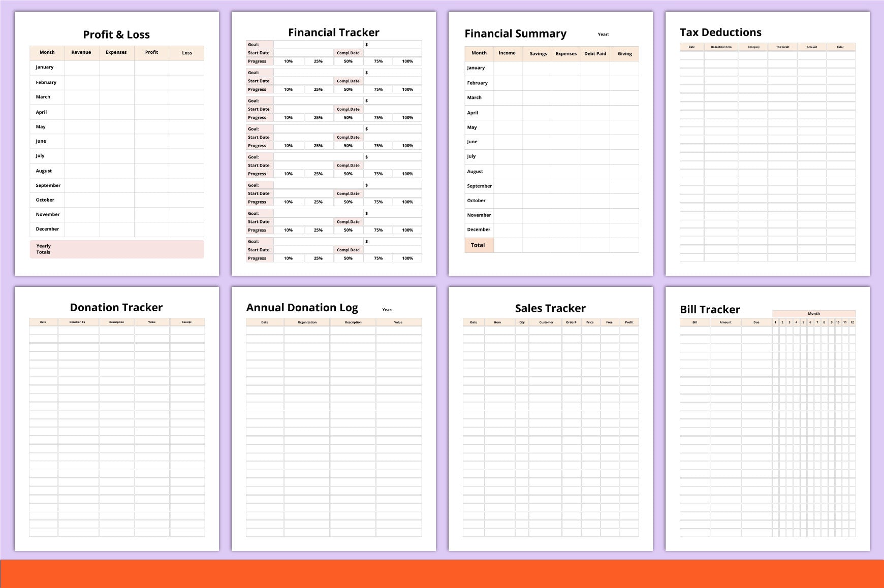The height and width of the screenshot is (588, 884).
Task: Click the first Start Date label in Financial Tracker
Action: 259,53
